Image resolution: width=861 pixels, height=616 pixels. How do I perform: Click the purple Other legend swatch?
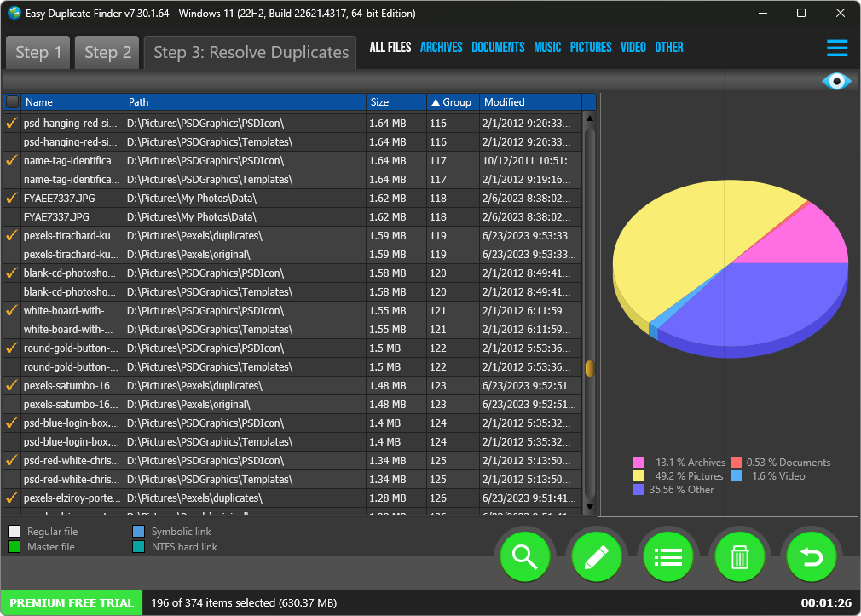pyautogui.click(x=639, y=490)
